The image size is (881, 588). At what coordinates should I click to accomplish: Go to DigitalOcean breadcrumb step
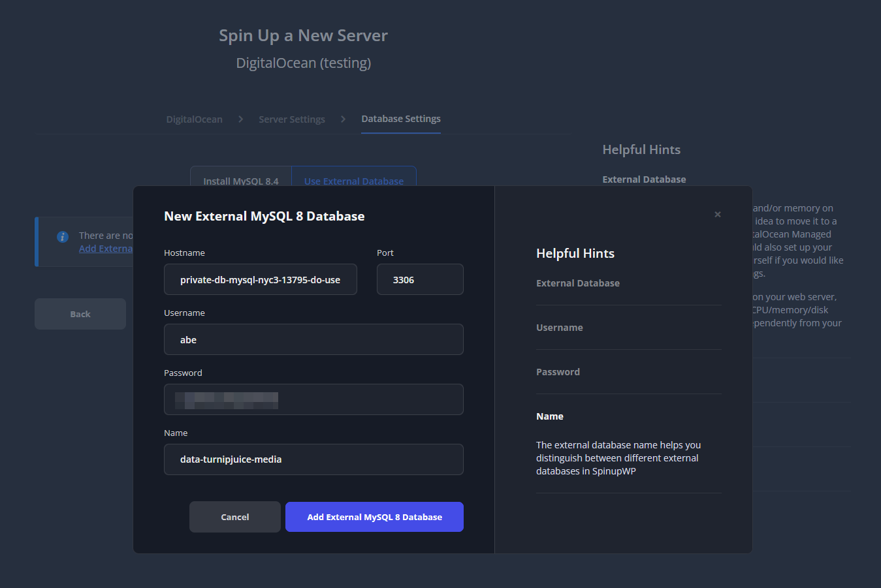tap(194, 119)
